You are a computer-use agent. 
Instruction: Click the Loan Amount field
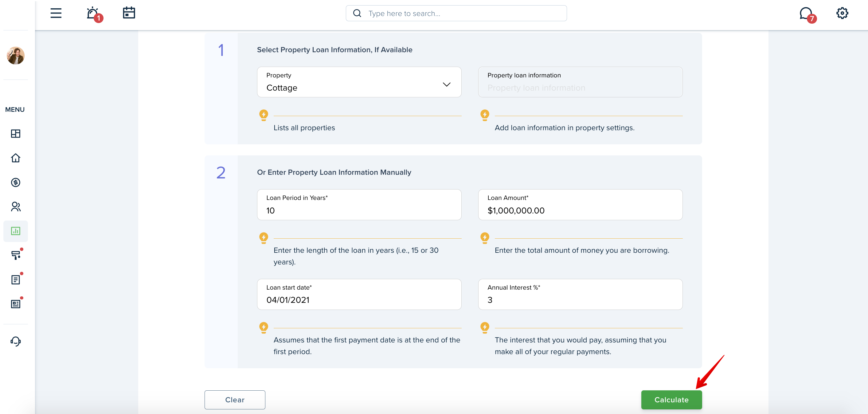(580, 205)
